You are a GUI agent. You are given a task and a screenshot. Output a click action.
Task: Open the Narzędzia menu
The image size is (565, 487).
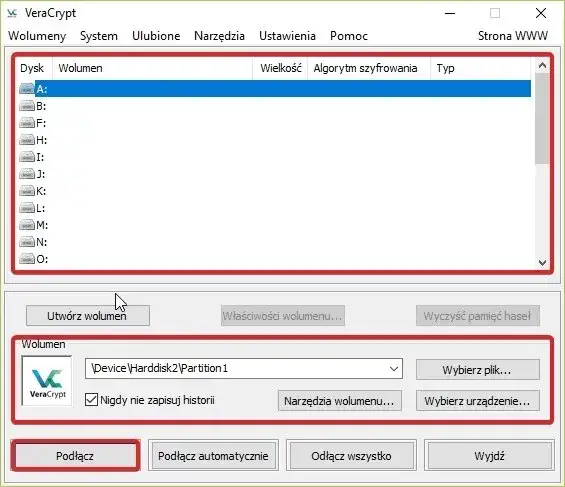tap(219, 36)
